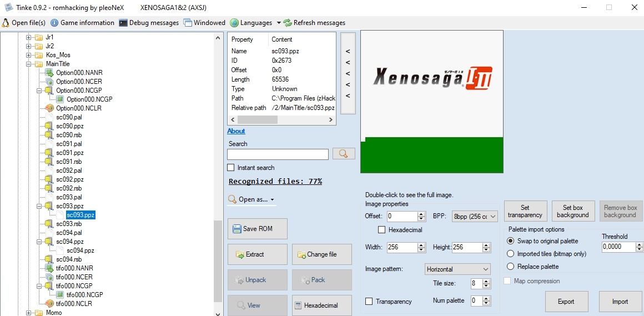Select the tifo000.NCER file icon

[49, 277]
